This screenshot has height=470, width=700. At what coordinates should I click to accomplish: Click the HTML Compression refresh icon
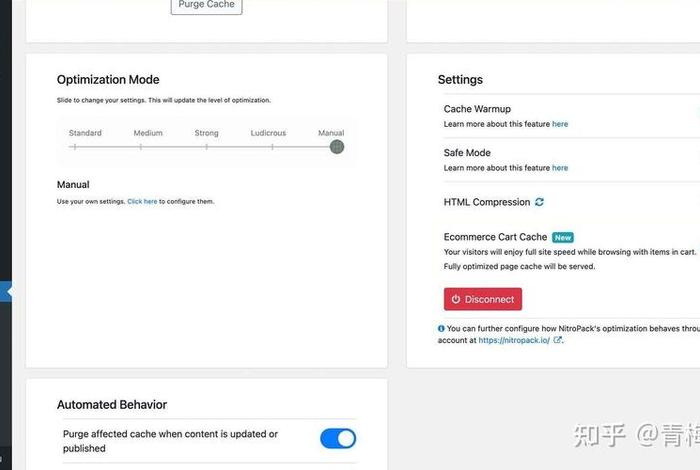[539, 202]
